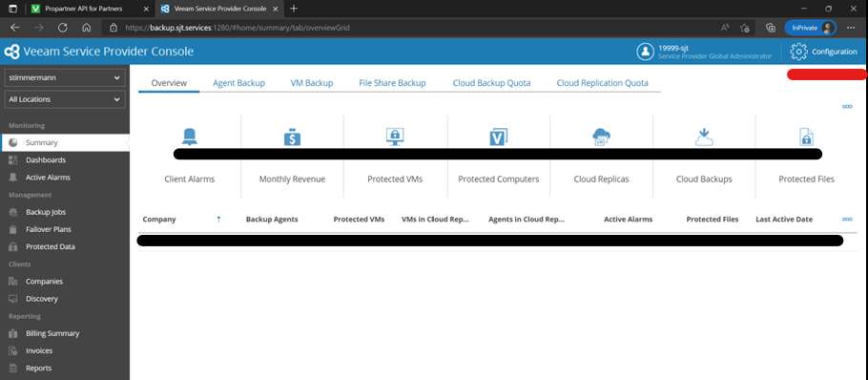Click the Protected Files document icon
The width and height of the screenshot is (868, 380).
coord(807,137)
